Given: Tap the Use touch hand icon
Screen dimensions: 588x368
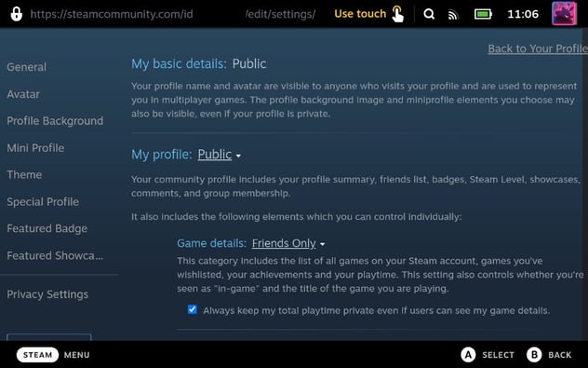Looking at the screenshot, I should [x=398, y=14].
